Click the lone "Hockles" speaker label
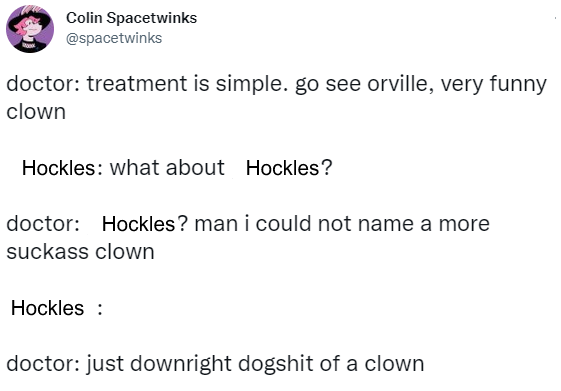 47,308
